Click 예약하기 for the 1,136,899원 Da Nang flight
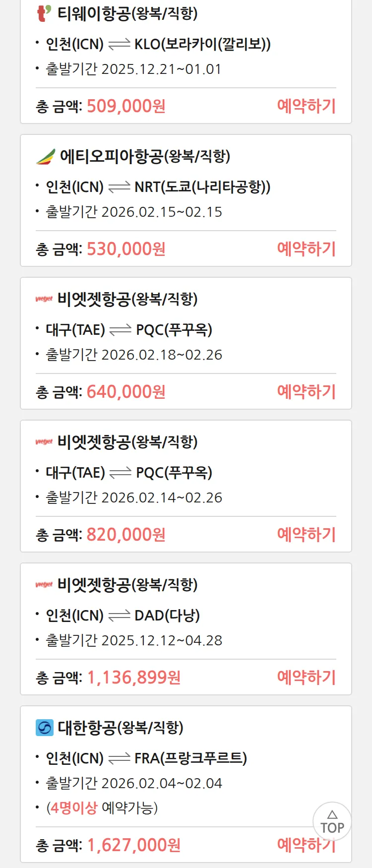Image resolution: width=372 pixels, height=868 pixels. tap(306, 678)
